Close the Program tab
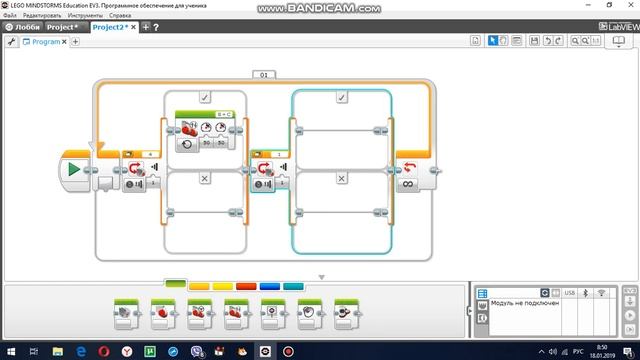The image size is (640, 360). (64, 42)
